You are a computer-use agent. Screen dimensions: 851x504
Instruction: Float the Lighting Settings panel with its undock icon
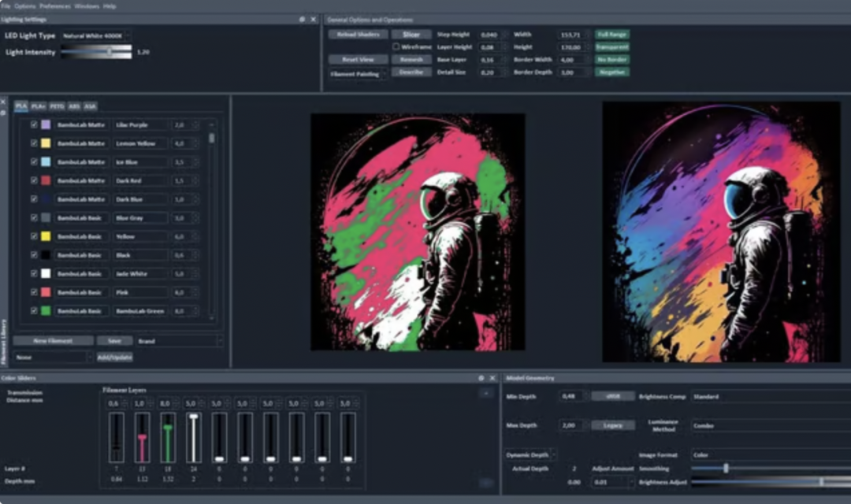[302, 20]
